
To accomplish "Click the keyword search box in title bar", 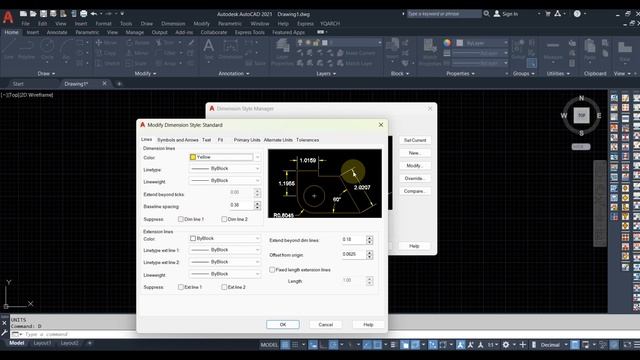I will 444,14.
